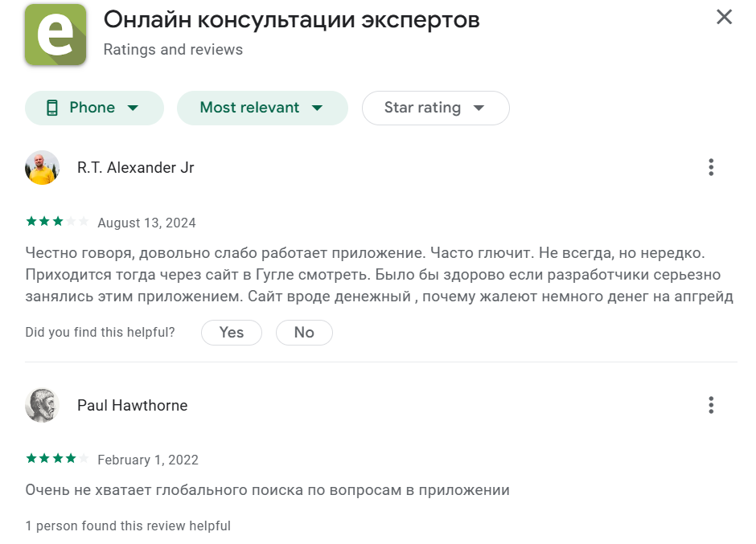Click the third star in R.T. Alexander Jr's rating
756x544 pixels.
[56, 221]
